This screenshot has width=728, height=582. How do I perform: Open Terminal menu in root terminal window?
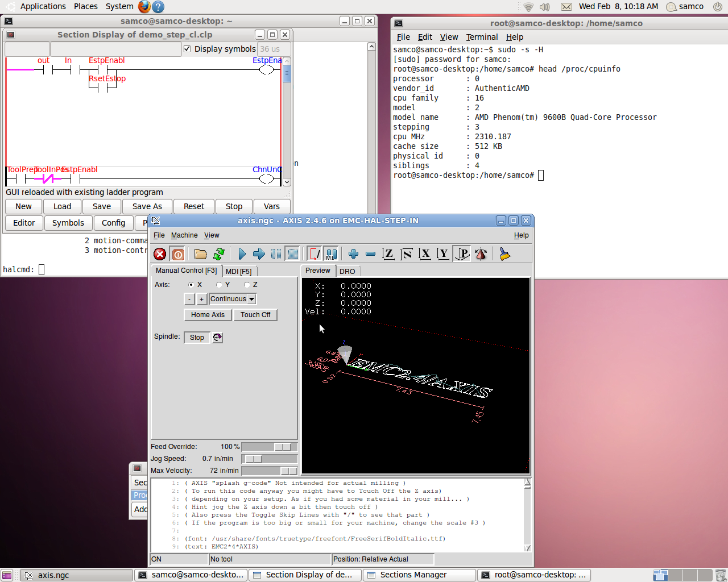(x=482, y=37)
